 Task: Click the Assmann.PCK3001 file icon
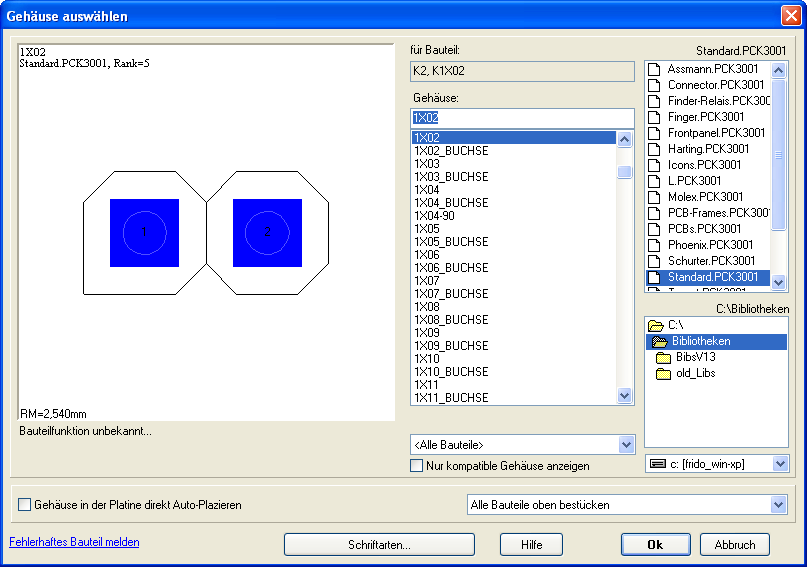point(655,69)
